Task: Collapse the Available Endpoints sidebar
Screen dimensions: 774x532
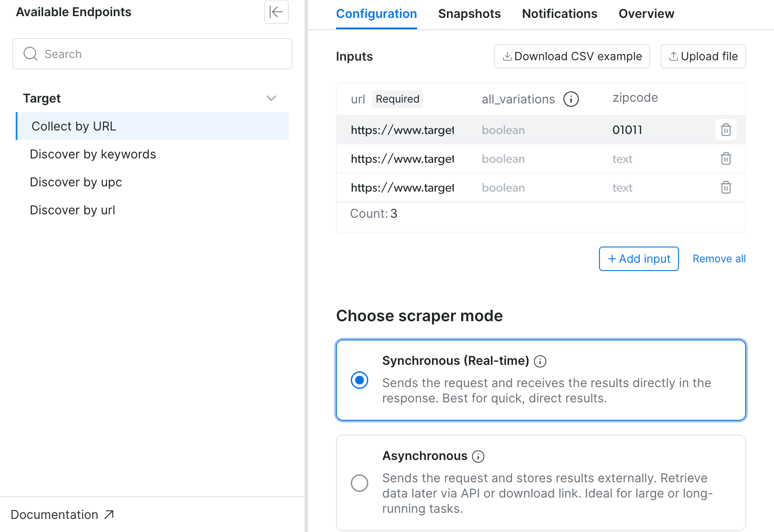Action: pyautogui.click(x=277, y=12)
